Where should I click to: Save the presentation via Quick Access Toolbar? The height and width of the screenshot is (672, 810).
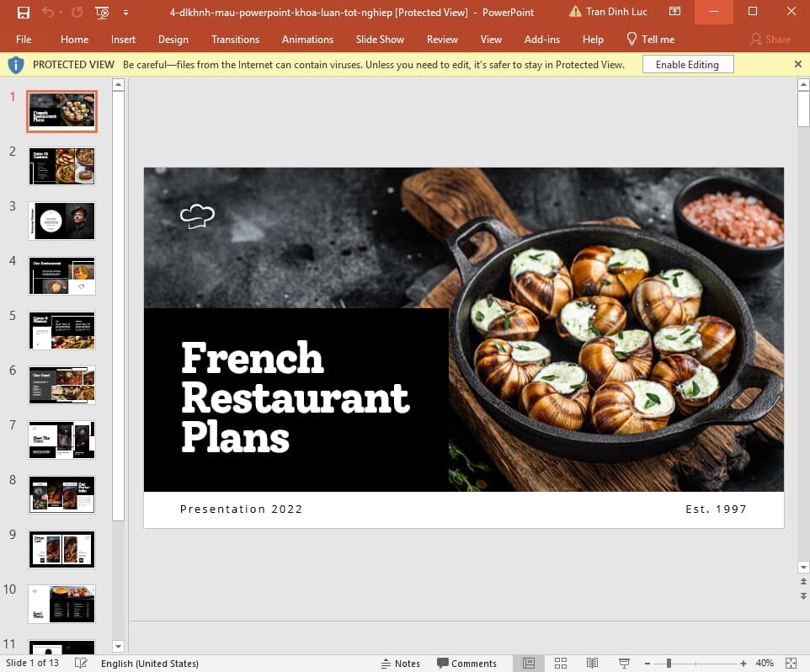(x=22, y=12)
